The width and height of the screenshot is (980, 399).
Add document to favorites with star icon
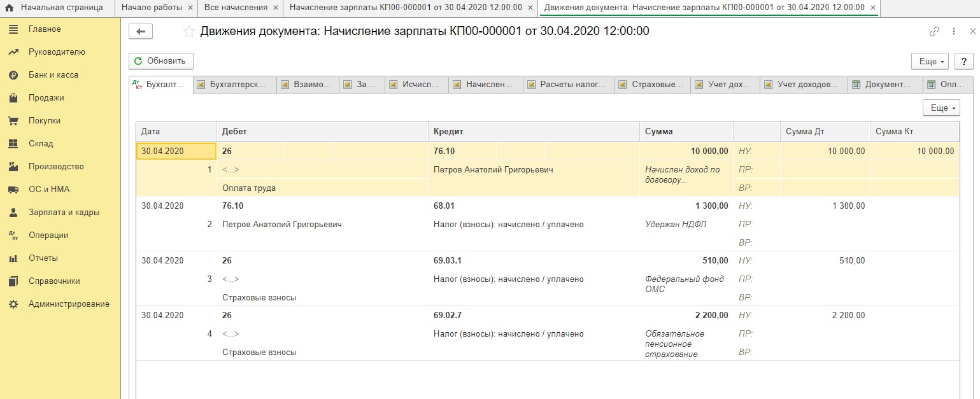[188, 31]
